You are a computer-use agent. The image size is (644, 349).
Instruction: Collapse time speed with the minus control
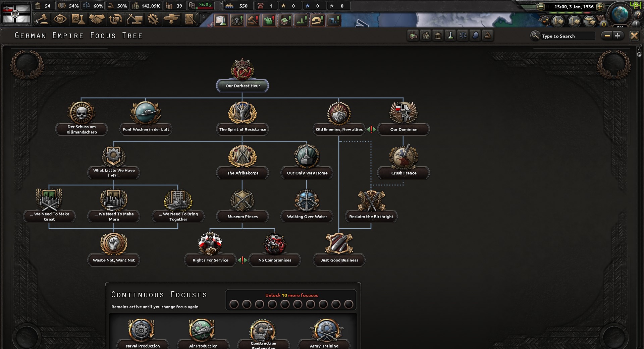541,6
